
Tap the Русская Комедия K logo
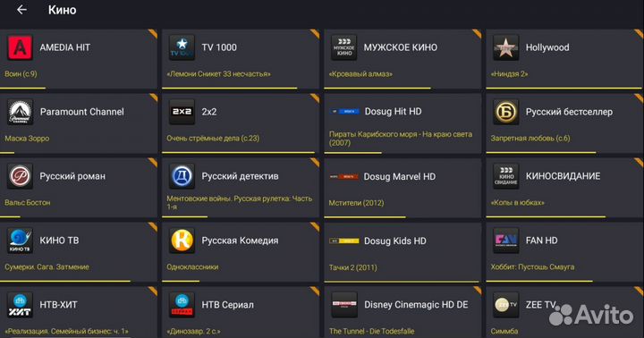pyautogui.click(x=182, y=241)
